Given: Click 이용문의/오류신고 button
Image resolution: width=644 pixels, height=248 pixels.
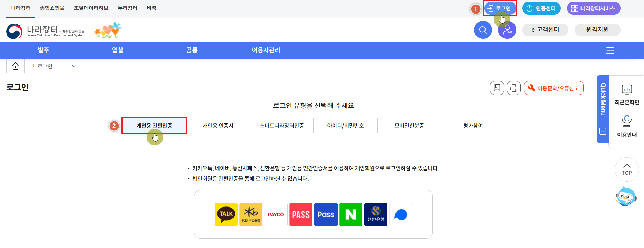Looking at the screenshot, I should 554,88.
